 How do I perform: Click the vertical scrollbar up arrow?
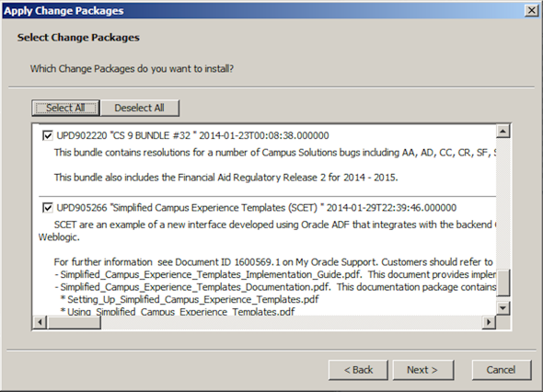pos(503,132)
